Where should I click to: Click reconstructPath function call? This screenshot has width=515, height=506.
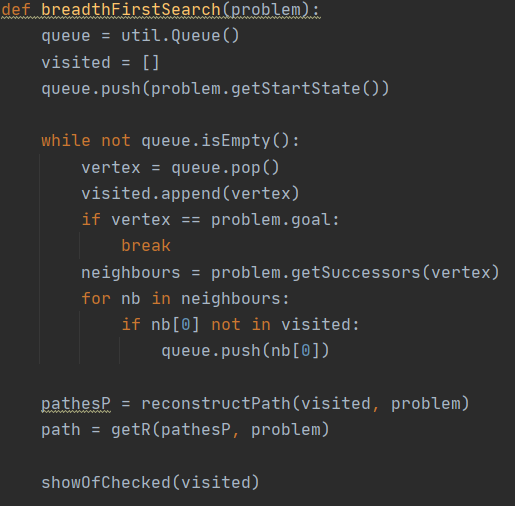[x=216, y=404]
